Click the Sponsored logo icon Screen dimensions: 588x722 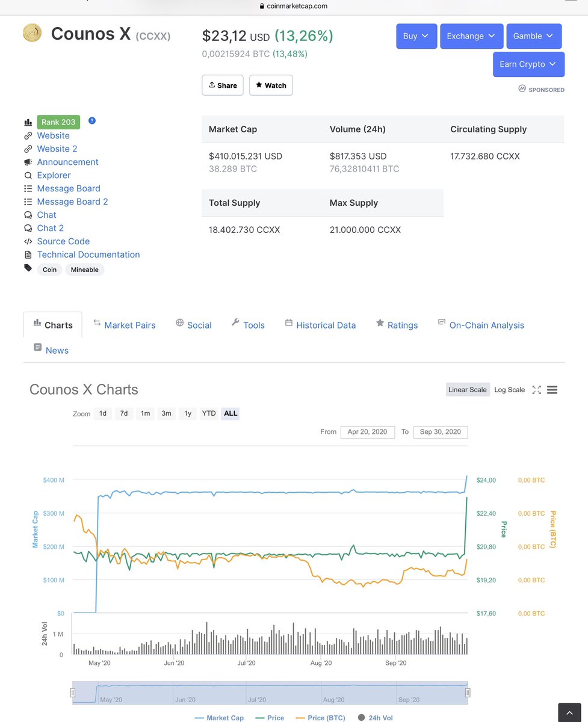coord(522,89)
